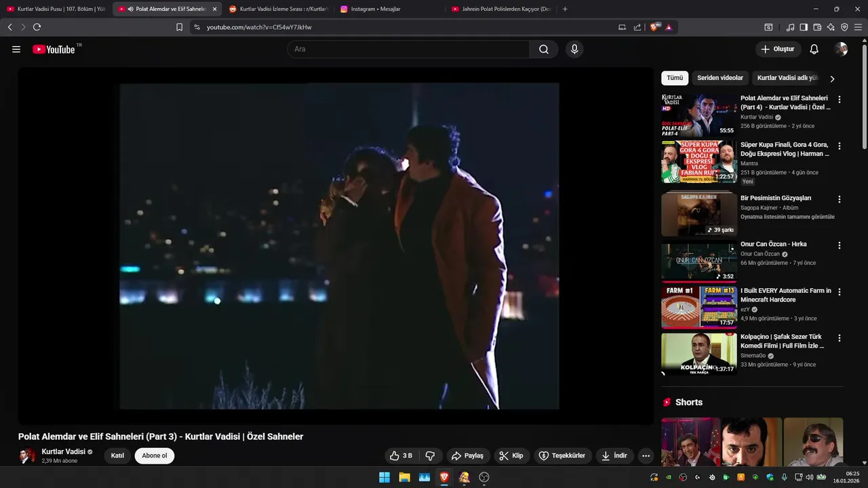Close the Polat Alemdar ve Elif tab
The height and width of the screenshot is (488, 868).
pyautogui.click(x=215, y=9)
